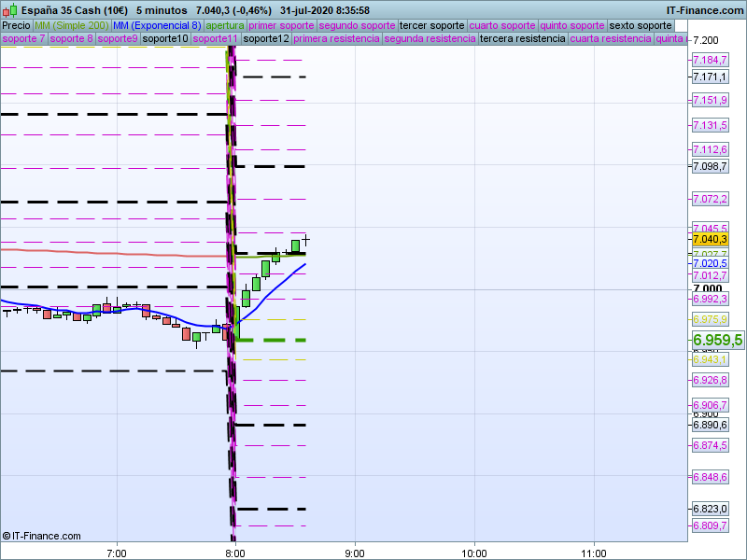Click the price level tag 6.926,8

pos(711,380)
